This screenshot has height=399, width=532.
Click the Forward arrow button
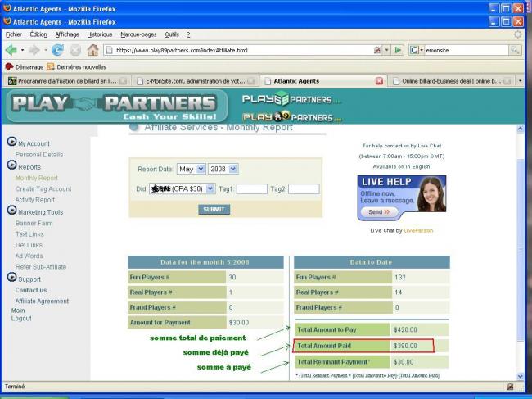click(x=34, y=50)
